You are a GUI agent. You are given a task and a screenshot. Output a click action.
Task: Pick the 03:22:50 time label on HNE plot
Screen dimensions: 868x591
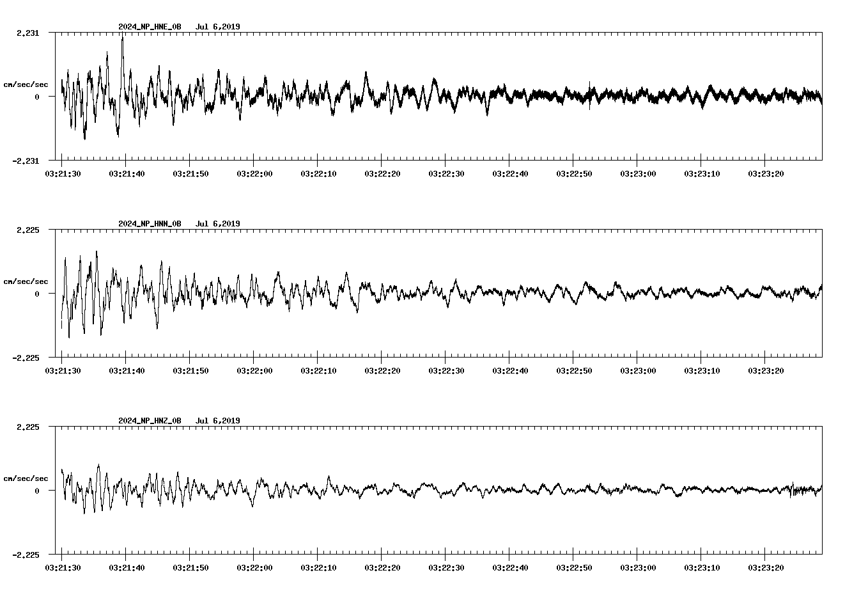coord(574,173)
